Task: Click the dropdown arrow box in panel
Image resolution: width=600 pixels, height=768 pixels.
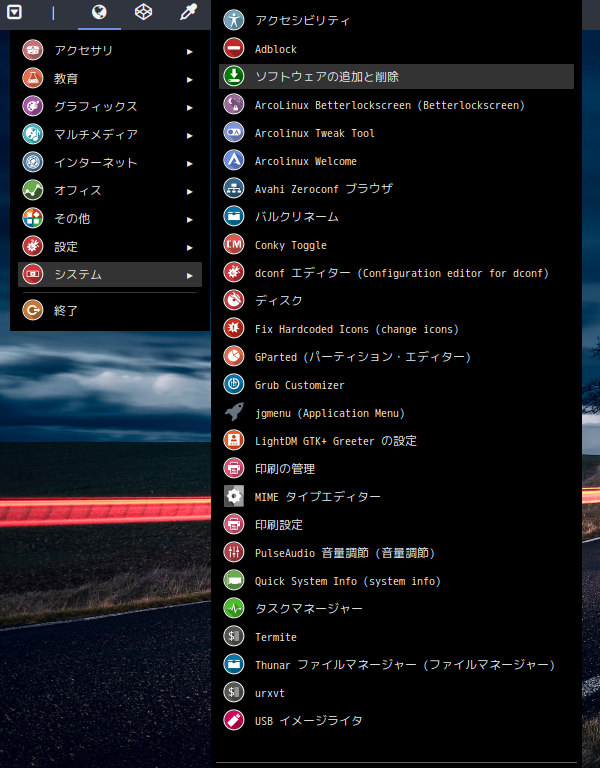Action: click(x=14, y=12)
